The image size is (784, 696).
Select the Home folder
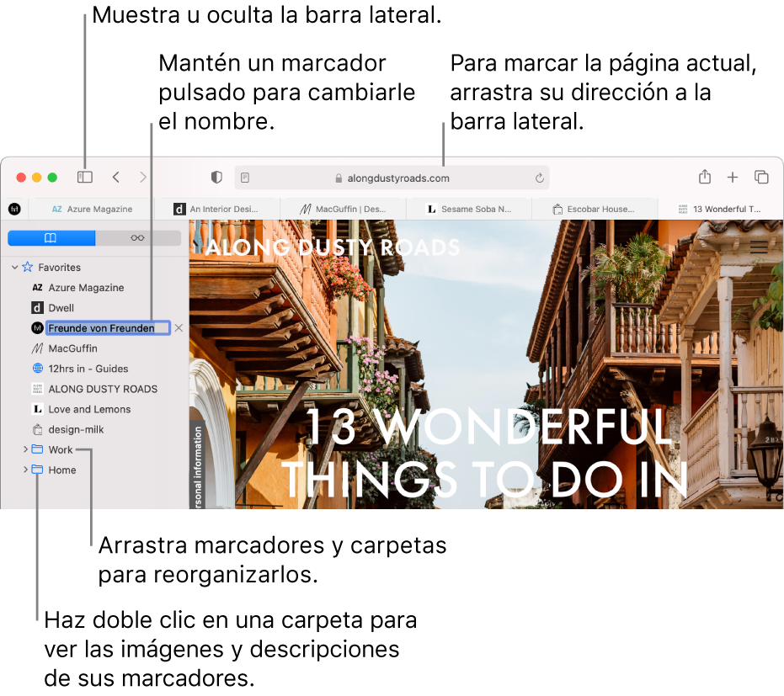click(x=62, y=470)
